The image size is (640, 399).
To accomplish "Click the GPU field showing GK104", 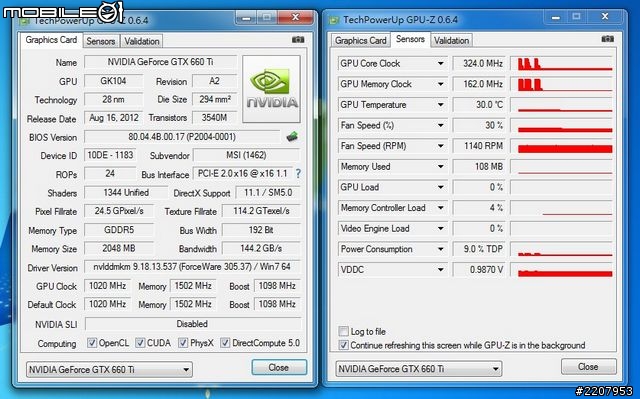I will coord(113,81).
